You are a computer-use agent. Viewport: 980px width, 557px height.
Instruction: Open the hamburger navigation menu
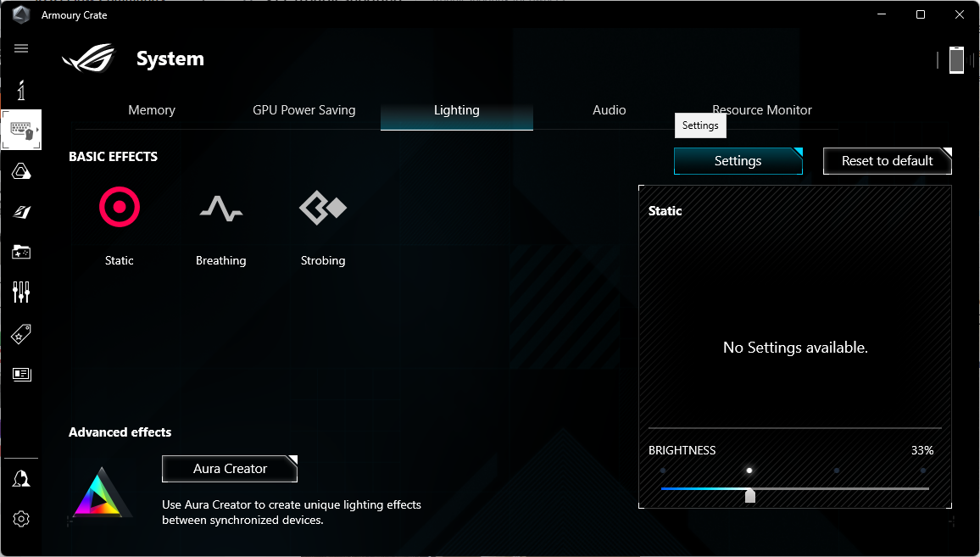click(x=21, y=48)
